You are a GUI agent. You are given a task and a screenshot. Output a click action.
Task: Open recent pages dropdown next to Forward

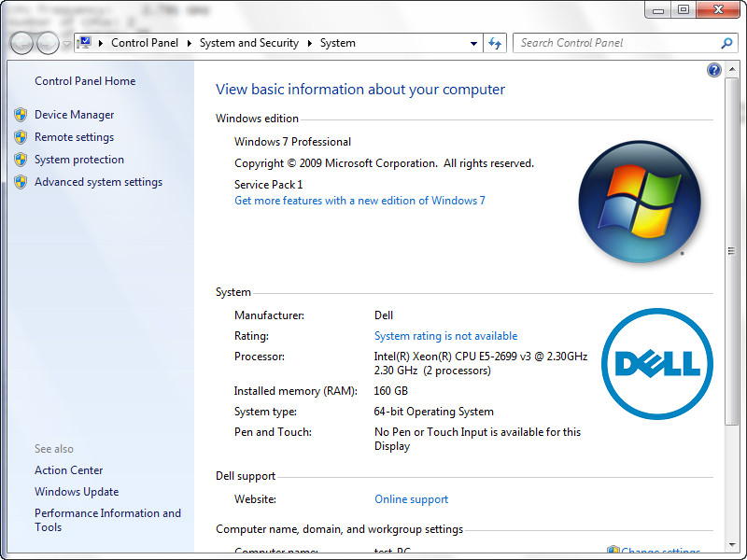(66, 44)
